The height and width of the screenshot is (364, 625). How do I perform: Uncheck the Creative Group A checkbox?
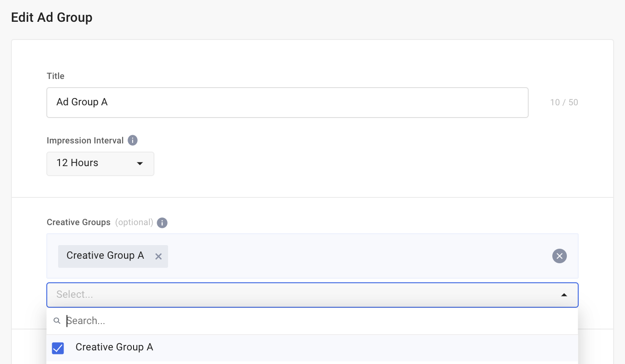click(x=58, y=348)
